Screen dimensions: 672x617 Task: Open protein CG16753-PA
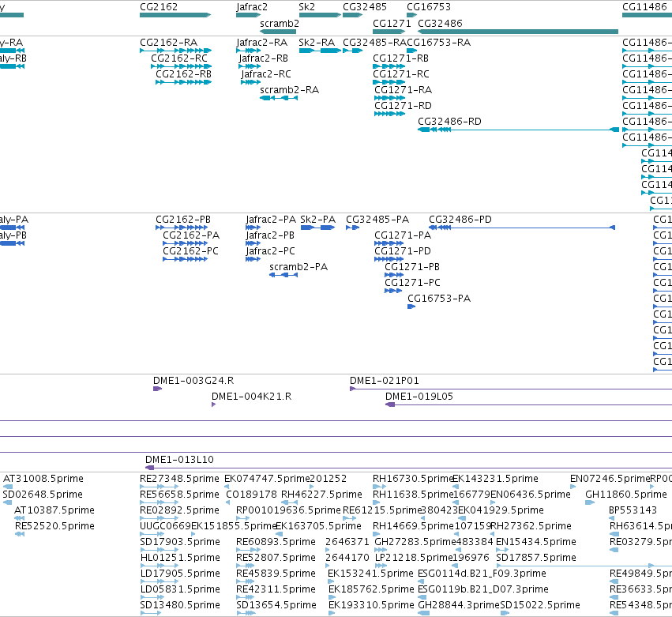pos(411,307)
